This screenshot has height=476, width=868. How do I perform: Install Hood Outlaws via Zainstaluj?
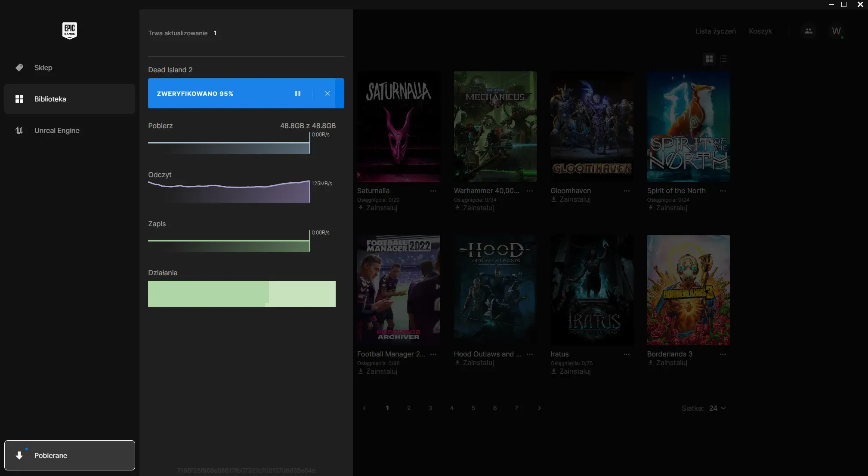pyautogui.click(x=474, y=362)
